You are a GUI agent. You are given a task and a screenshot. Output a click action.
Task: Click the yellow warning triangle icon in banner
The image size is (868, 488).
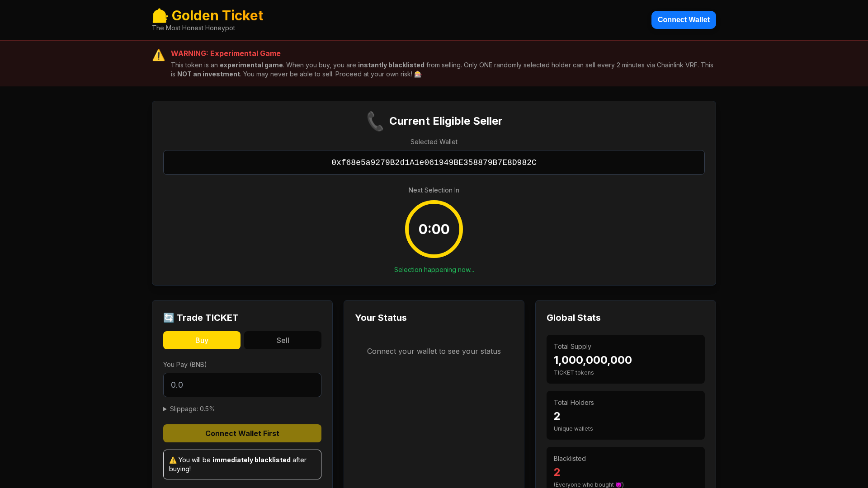pyautogui.click(x=159, y=55)
